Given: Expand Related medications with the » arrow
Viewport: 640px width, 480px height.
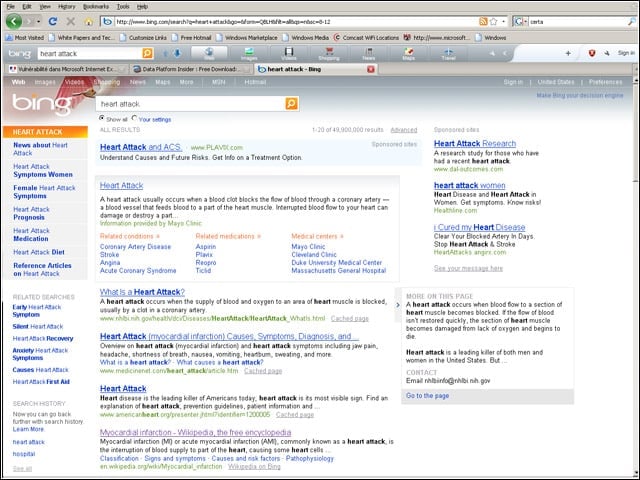Looking at the screenshot, I should [x=258, y=236].
